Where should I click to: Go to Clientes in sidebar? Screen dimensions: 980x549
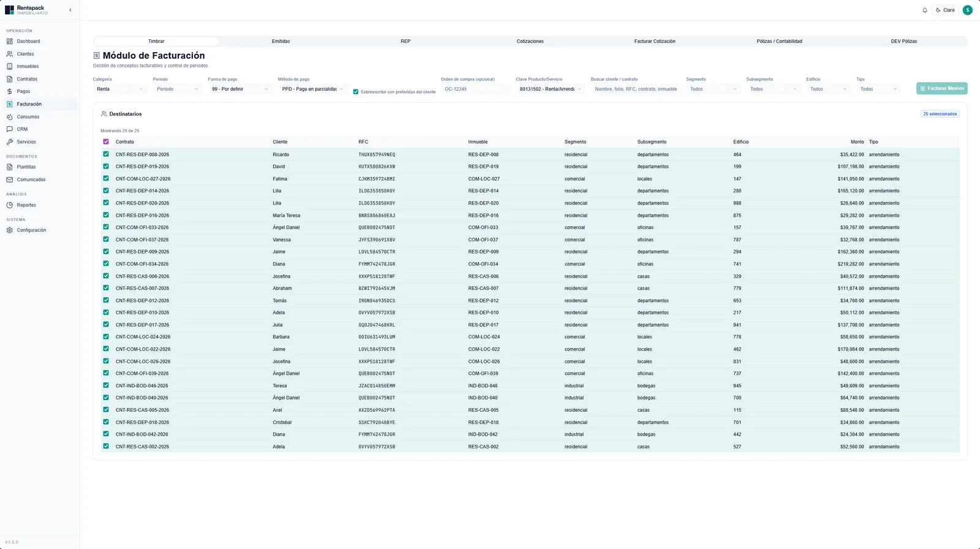[x=40, y=54]
